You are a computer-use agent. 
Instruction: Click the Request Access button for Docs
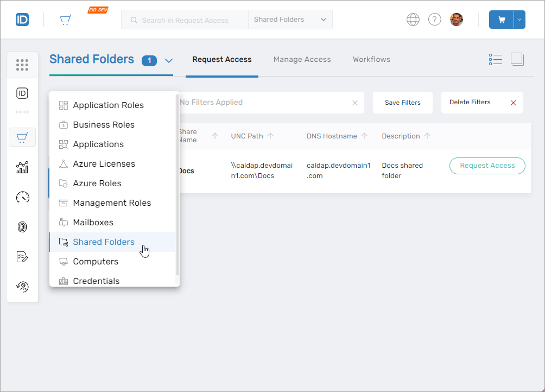click(x=487, y=166)
